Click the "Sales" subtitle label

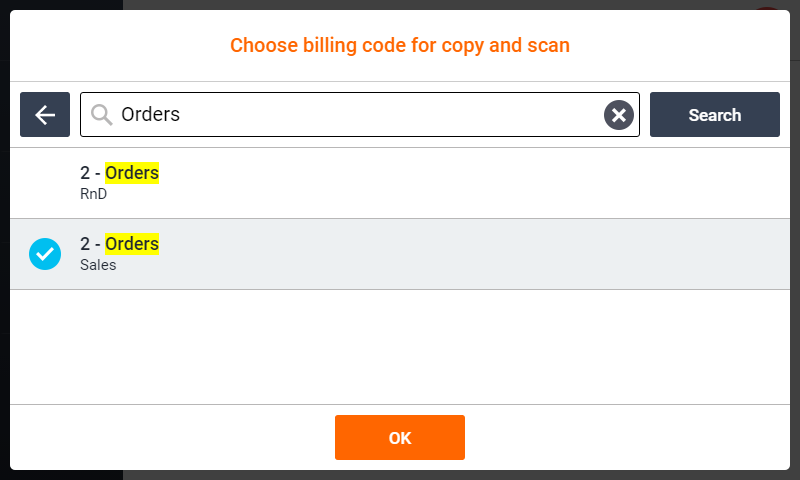[x=98, y=265]
